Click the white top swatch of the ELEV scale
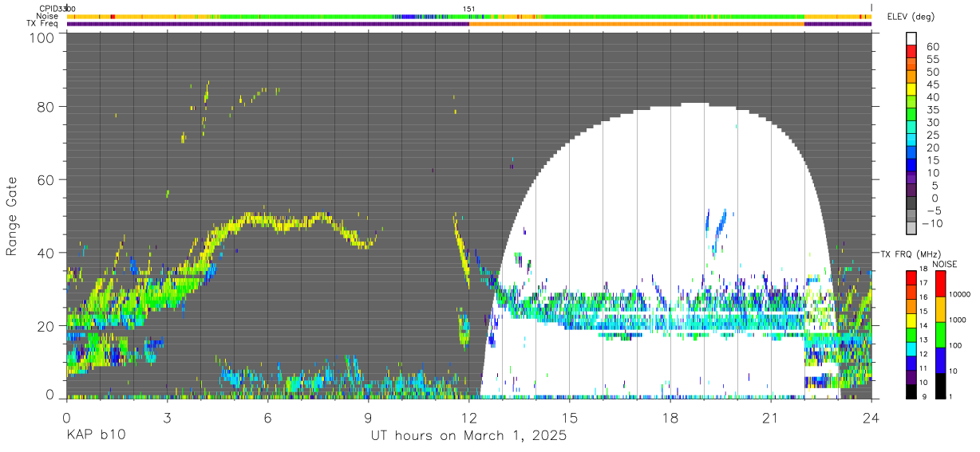 click(x=911, y=38)
